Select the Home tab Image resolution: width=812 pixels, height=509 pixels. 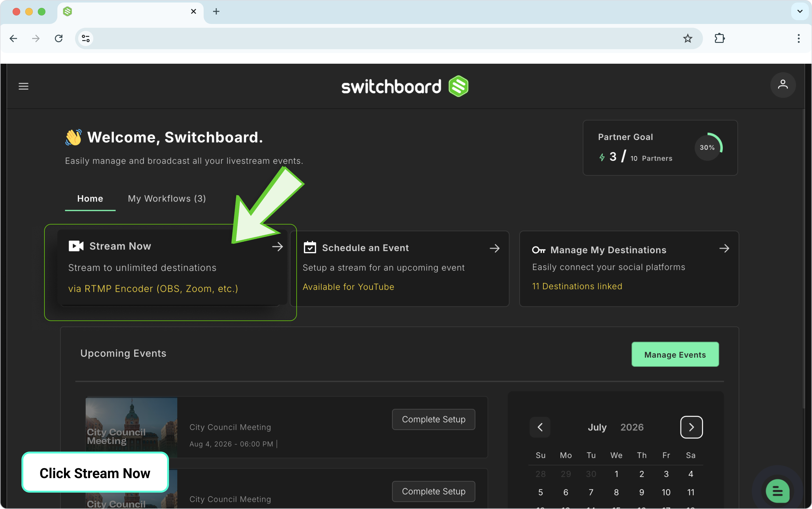90,199
